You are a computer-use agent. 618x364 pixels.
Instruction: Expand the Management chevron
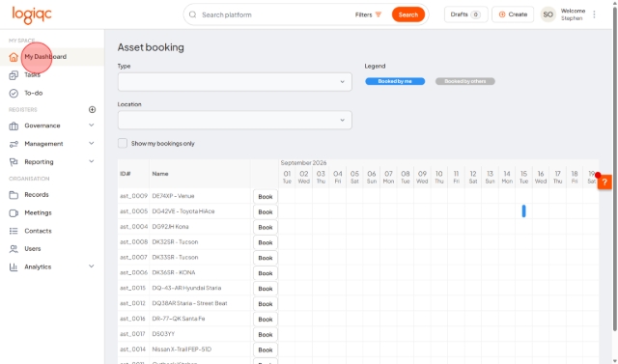pos(91,144)
